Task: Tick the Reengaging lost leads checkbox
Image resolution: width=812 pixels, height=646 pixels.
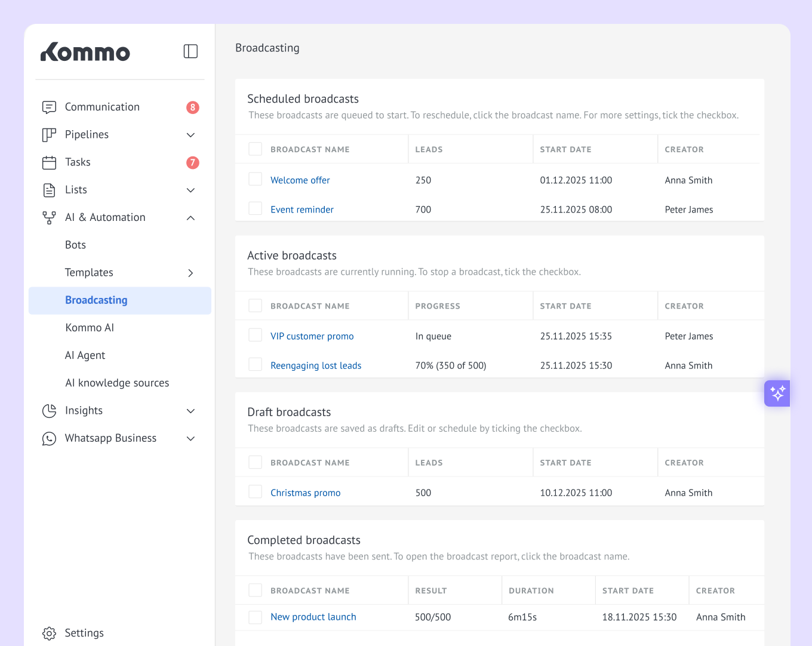Action: point(255,364)
